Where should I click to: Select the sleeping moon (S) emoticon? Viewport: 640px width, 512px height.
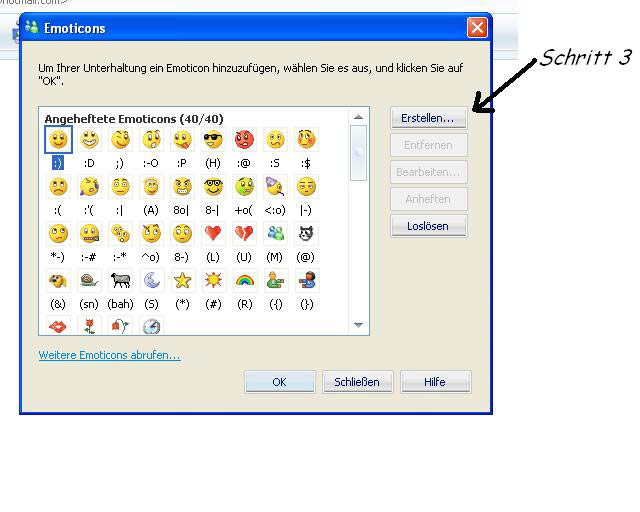151,280
